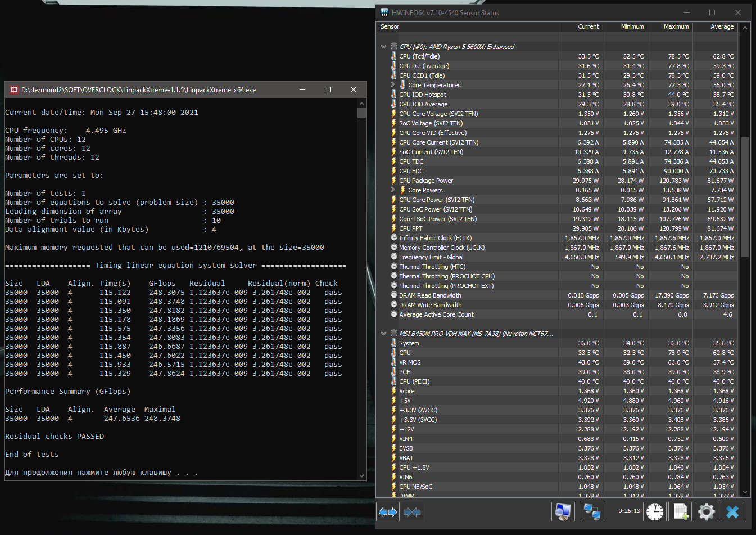Select the CPU (Tctl/Tdie) sensor row
The height and width of the screenshot is (535, 756).
click(419, 56)
